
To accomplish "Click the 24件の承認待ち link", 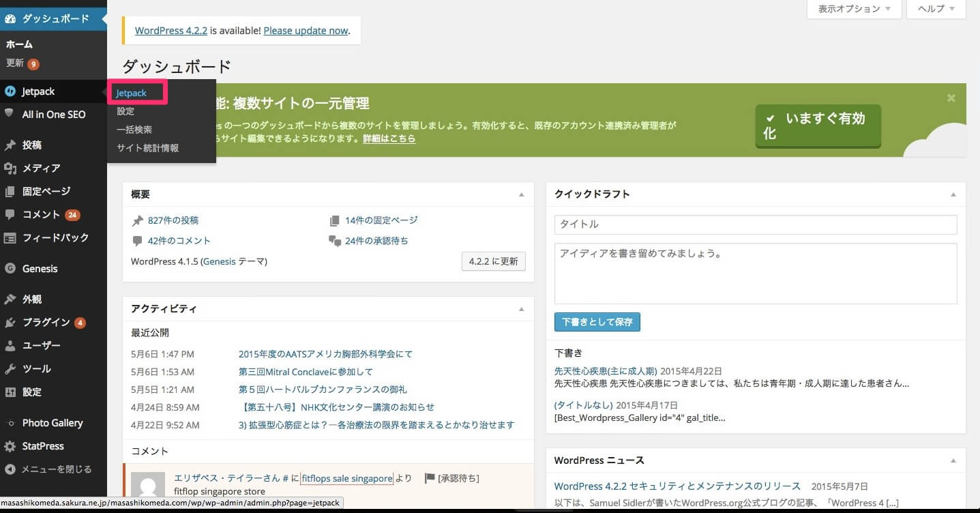I will pyautogui.click(x=376, y=241).
